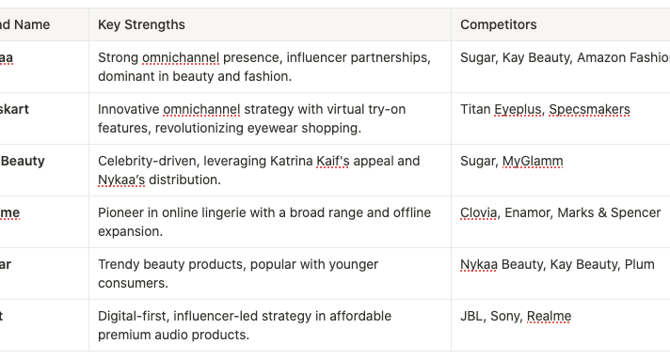Click the underlined word Clovia
This screenshot has height=360, width=670.
coord(479,213)
